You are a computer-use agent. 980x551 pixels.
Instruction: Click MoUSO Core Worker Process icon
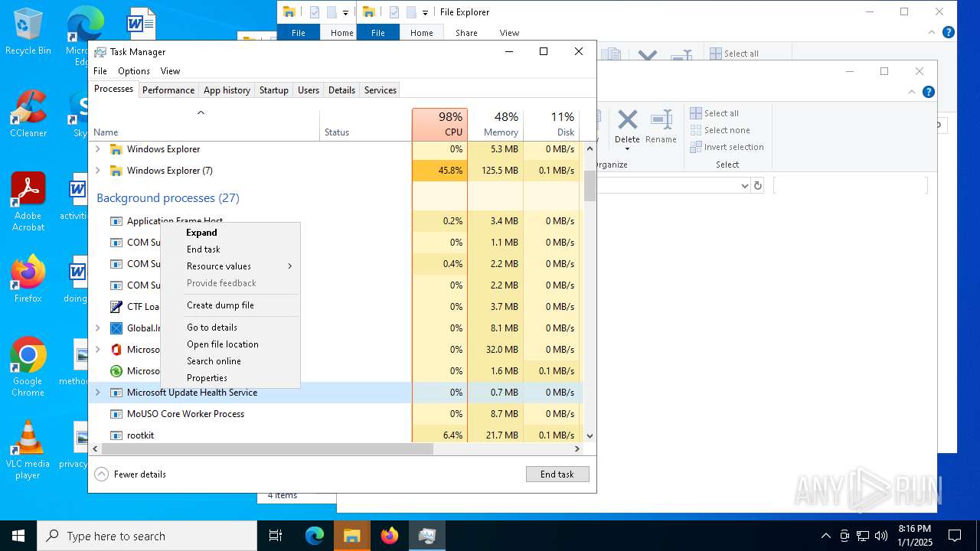pyautogui.click(x=116, y=414)
